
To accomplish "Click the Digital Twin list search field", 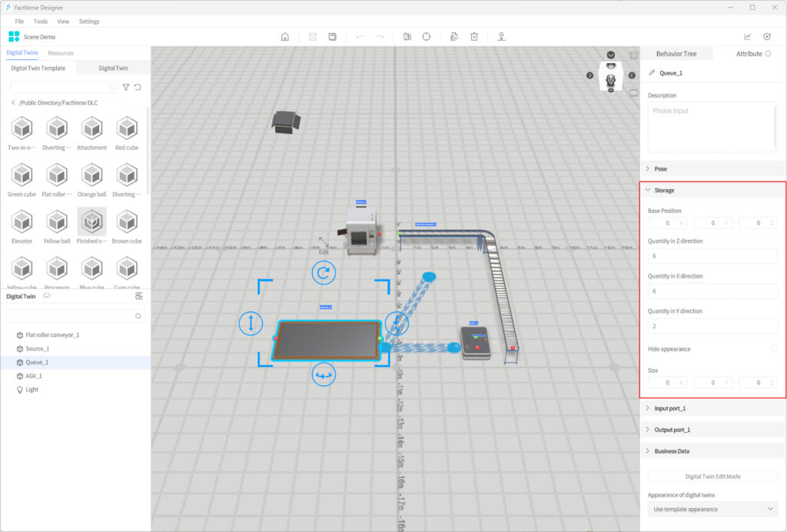I will 75,316.
